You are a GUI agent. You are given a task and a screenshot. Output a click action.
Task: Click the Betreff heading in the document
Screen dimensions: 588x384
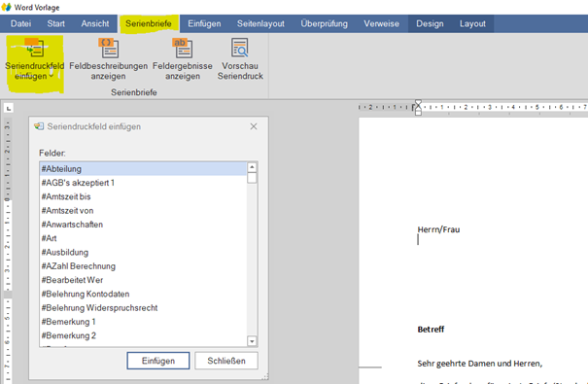pyautogui.click(x=431, y=330)
